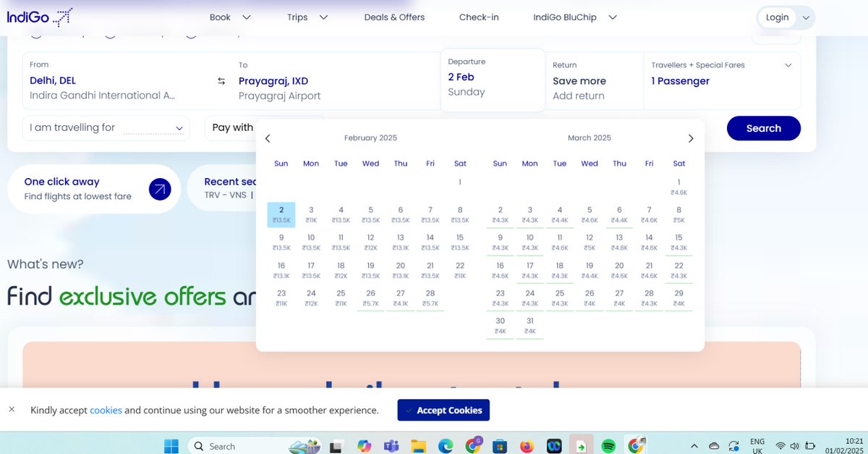Open Microsoft Store from the taskbar

[x=499, y=446]
